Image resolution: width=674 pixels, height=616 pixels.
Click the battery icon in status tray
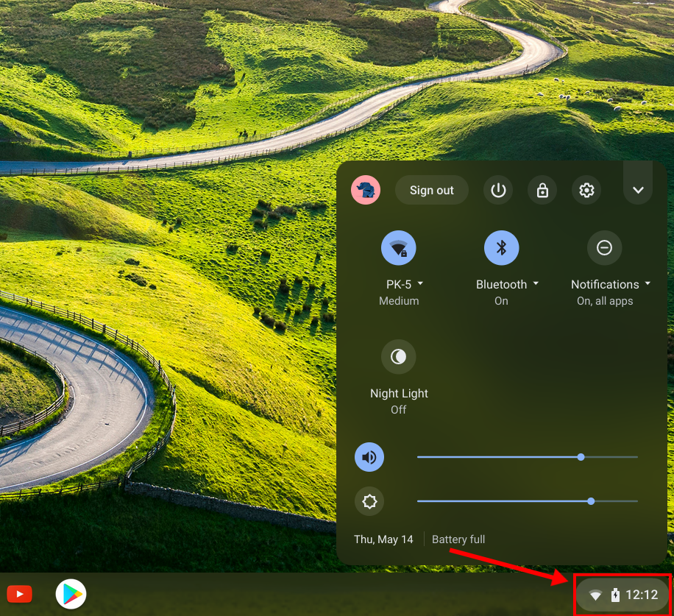tap(616, 595)
